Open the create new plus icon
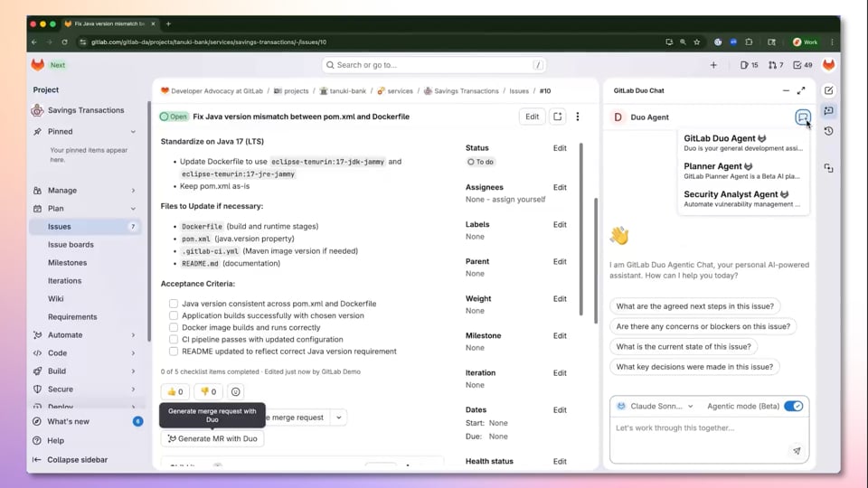 (713, 65)
